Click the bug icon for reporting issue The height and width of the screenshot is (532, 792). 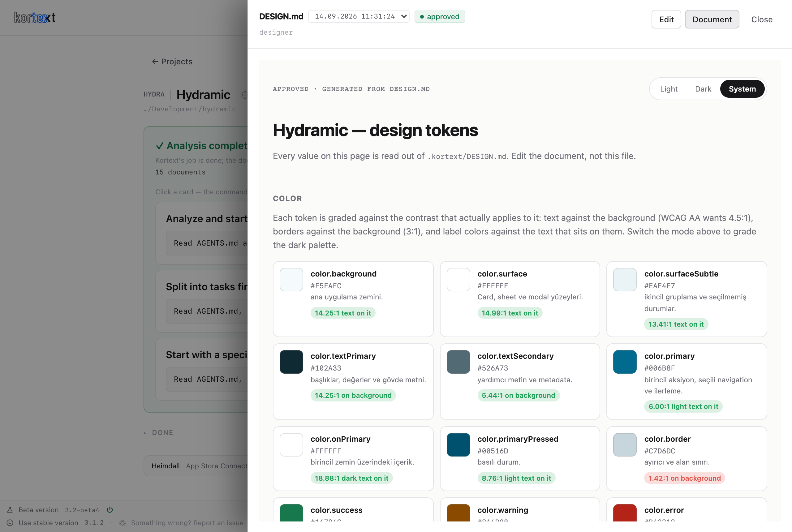pyautogui.click(x=123, y=523)
